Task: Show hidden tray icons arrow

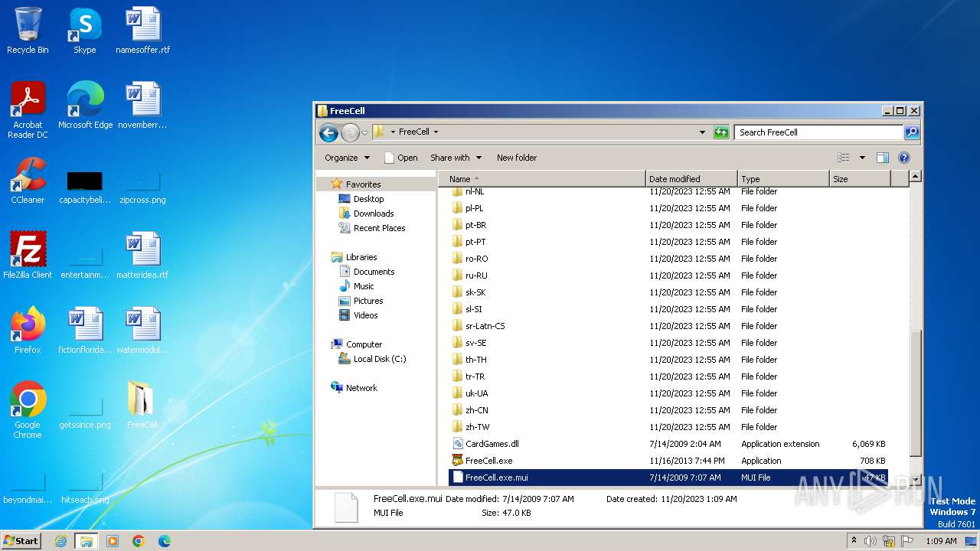Action: (854, 541)
